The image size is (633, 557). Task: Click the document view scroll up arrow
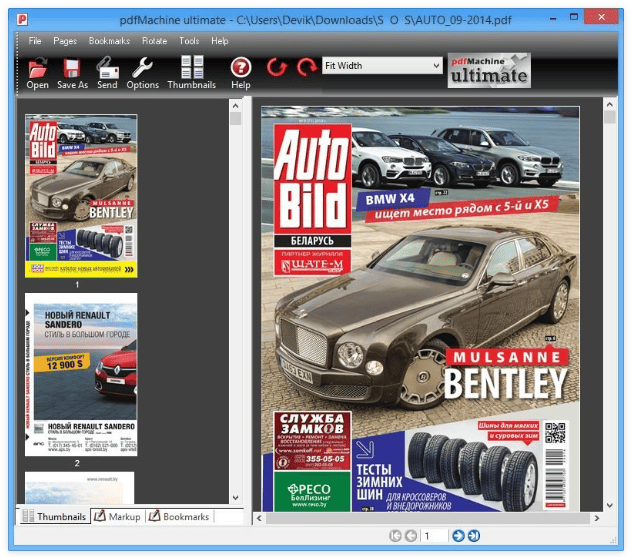point(610,105)
